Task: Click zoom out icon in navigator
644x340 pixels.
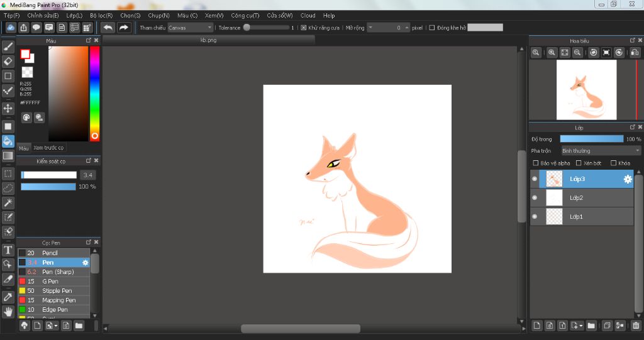Action: coord(577,52)
